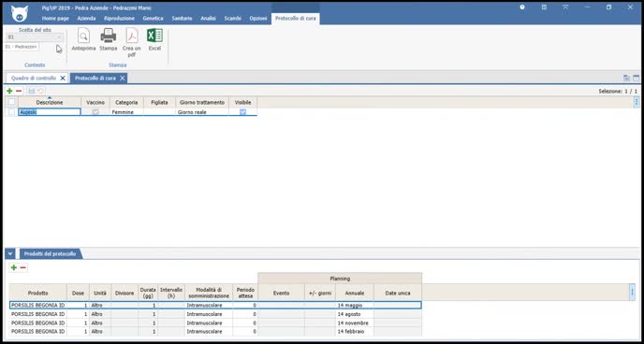
Task: Sort by the Descrizione column header
Action: (x=50, y=103)
